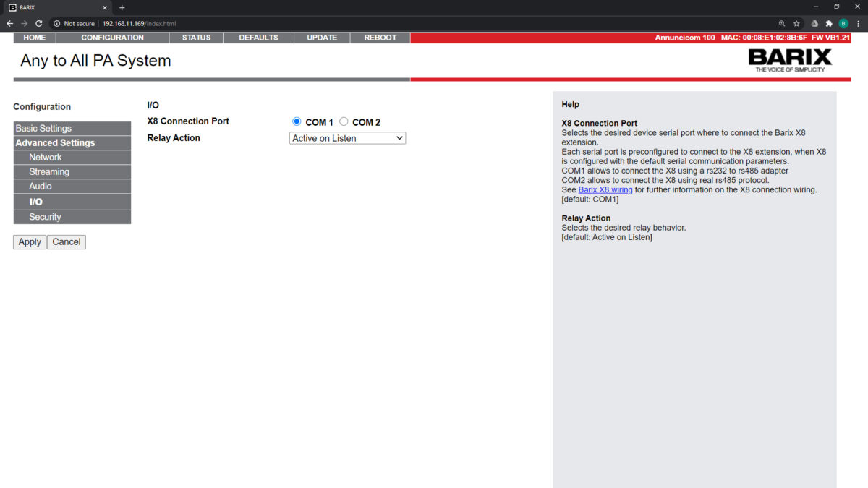Open the Chrome profile avatar
868x488 pixels.
point(843,23)
